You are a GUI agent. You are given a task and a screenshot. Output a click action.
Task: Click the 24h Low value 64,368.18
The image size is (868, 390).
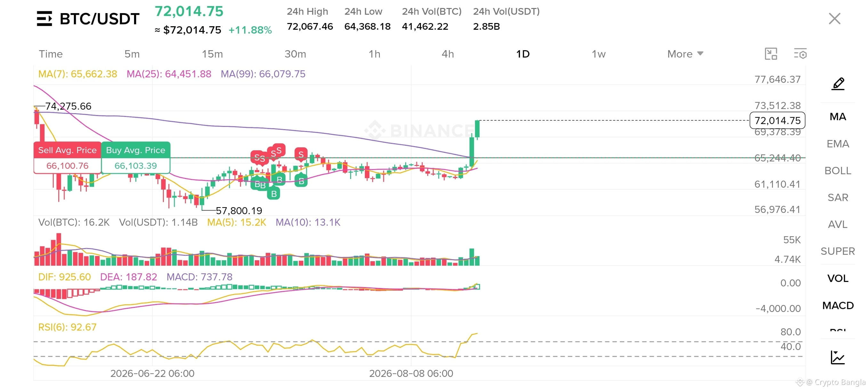(367, 27)
